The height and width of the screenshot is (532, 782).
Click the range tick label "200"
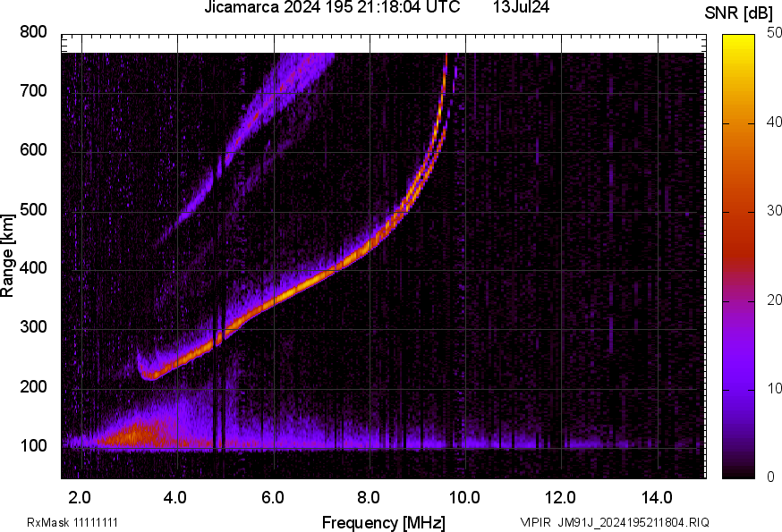[33, 386]
